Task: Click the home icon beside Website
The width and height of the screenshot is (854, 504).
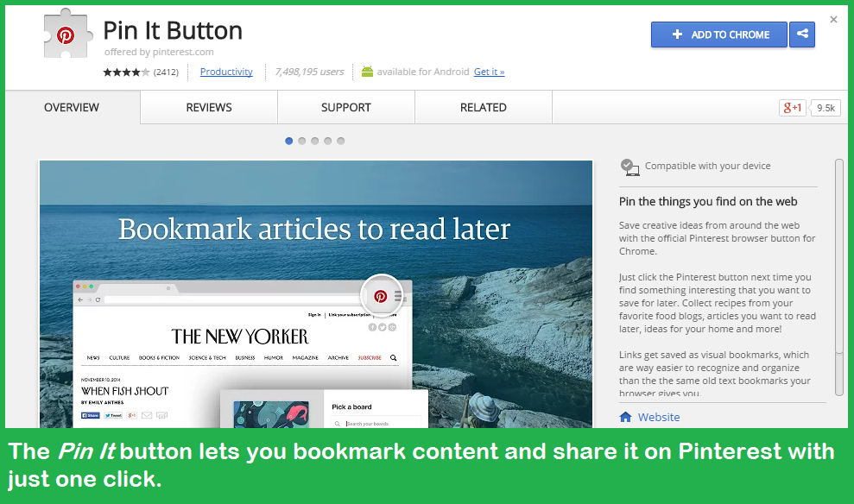Action: (626, 417)
